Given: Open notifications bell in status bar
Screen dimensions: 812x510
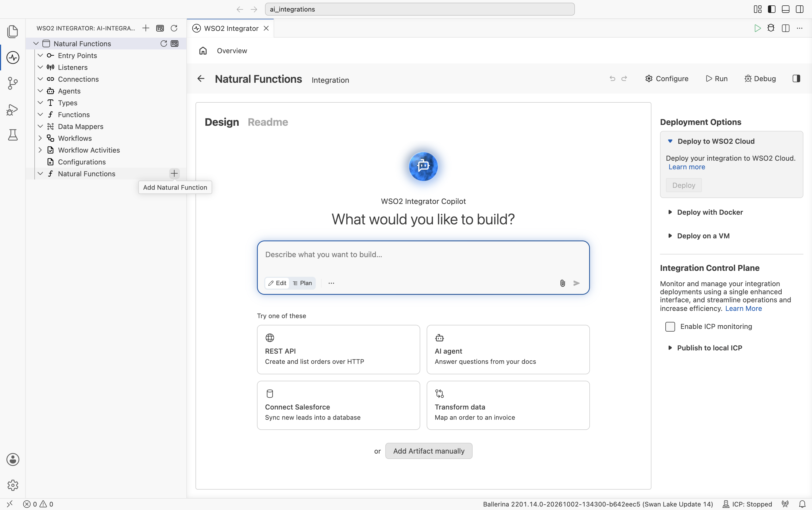Looking at the screenshot, I should 803,504.
